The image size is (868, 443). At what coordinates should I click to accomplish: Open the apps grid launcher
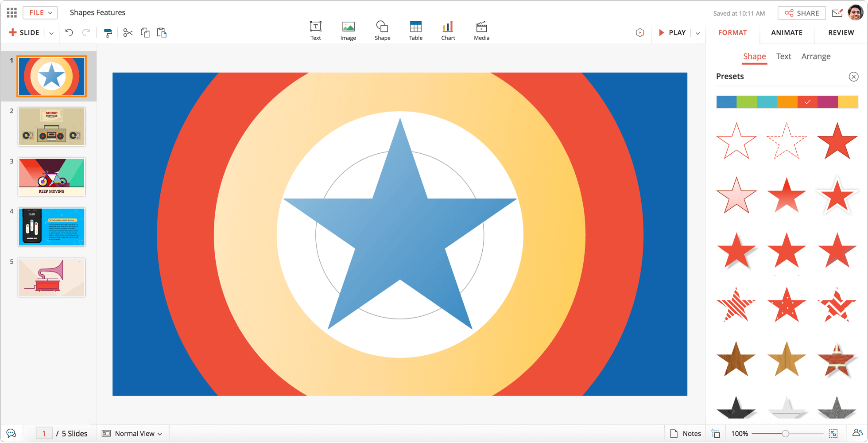pos(12,12)
